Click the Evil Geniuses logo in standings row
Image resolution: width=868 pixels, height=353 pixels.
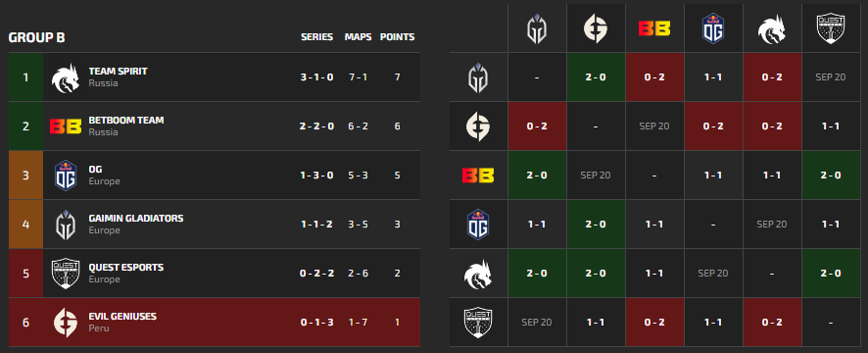[x=66, y=323]
